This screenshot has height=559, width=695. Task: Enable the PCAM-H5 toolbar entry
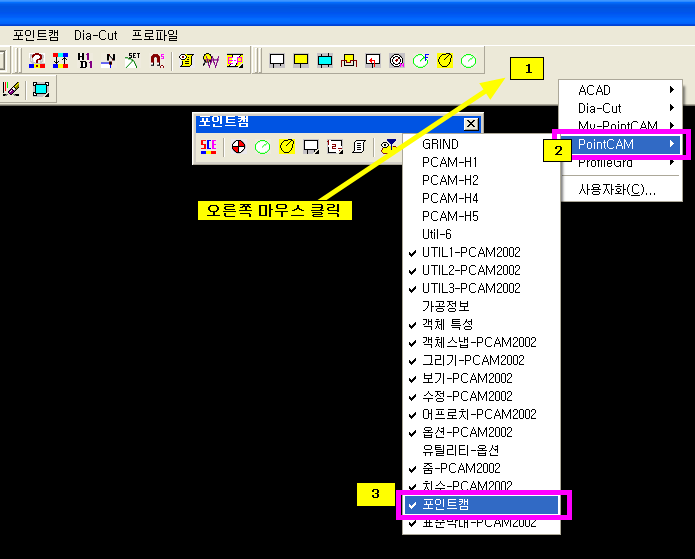[x=481, y=216]
